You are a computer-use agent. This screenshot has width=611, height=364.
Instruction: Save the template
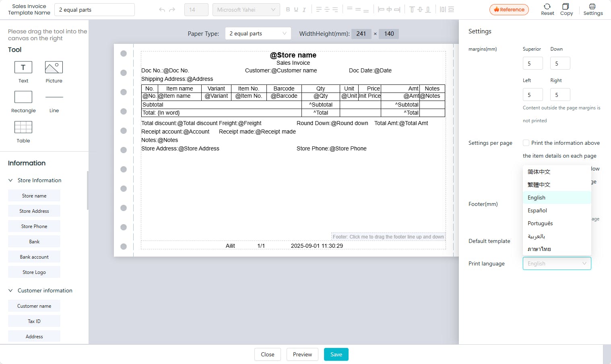[336, 354]
